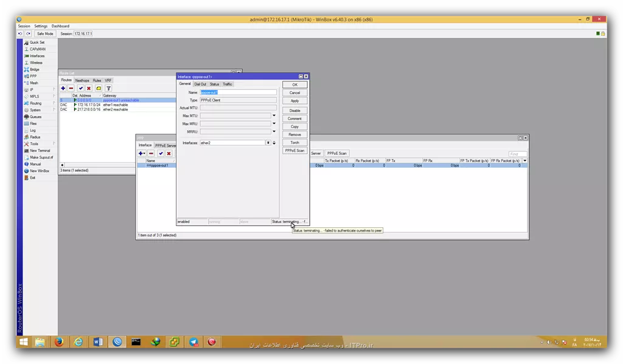Click the red X disable icon in PPP window
The width and height of the screenshot is (623, 364).
[169, 153]
